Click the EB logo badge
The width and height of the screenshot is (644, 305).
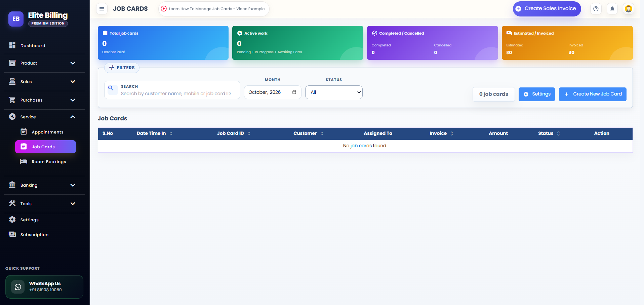[x=16, y=19]
